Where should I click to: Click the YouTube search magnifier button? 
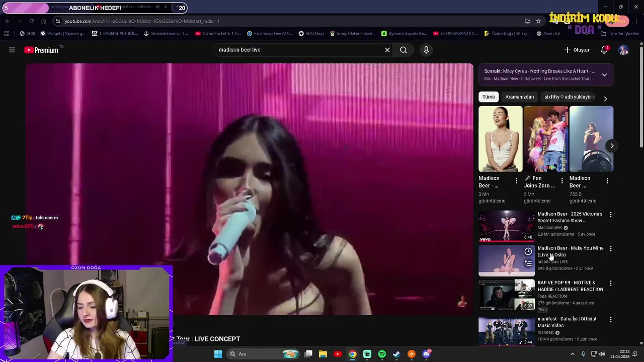[x=404, y=50]
